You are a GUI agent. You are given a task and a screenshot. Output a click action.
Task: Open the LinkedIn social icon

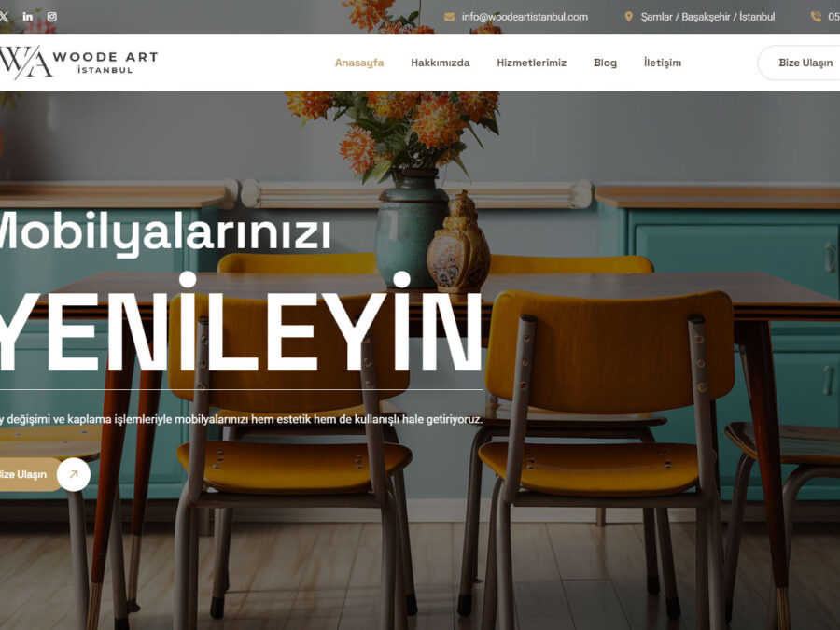(x=28, y=17)
